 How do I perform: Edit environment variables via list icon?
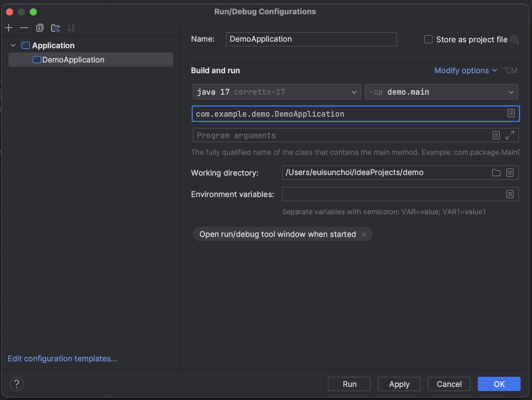coord(510,194)
